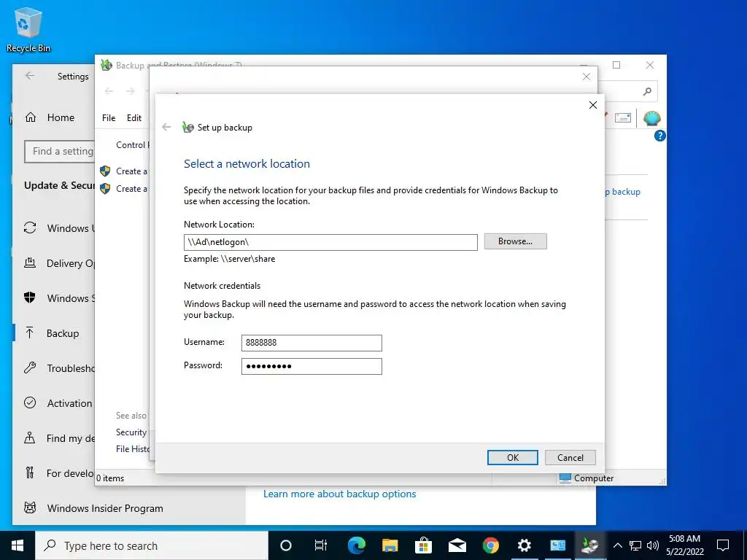Click the first shield icon beside Create
Image resolution: width=747 pixels, height=560 pixels.
pyautogui.click(x=105, y=171)
